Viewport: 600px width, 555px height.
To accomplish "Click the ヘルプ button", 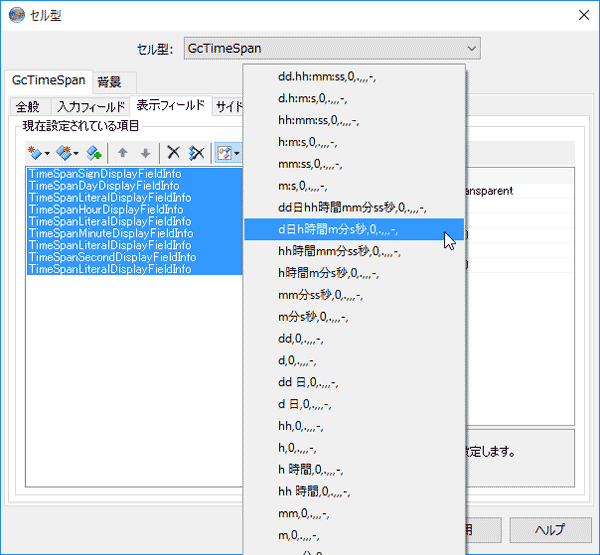I will coord(550,530).
